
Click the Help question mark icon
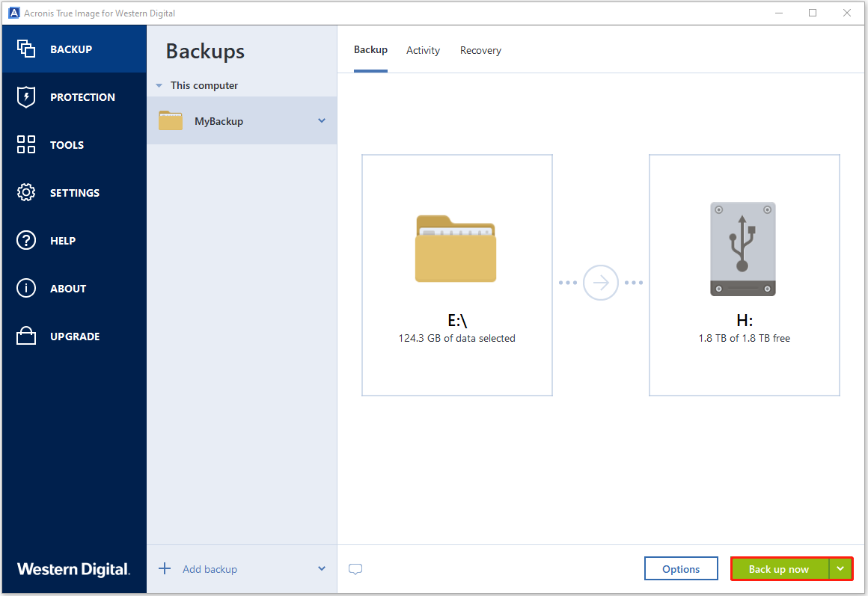coord(26,241)
